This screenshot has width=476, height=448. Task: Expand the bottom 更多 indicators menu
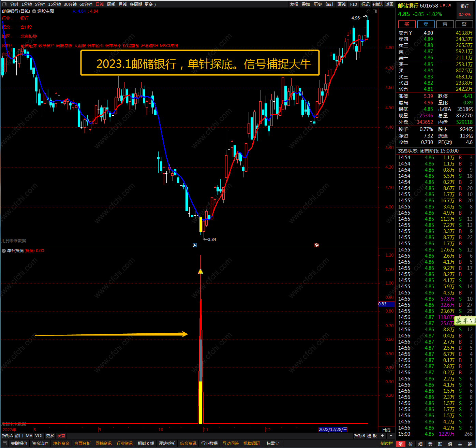click(50, 436)
